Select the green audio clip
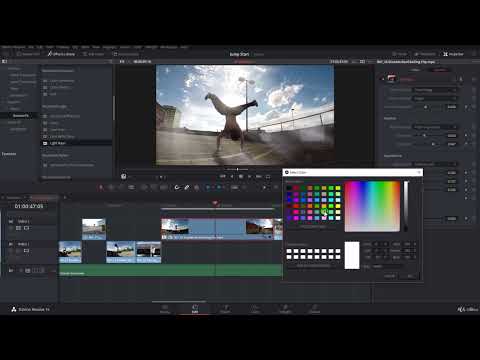480x360 pixels. [x=171, y=270]
